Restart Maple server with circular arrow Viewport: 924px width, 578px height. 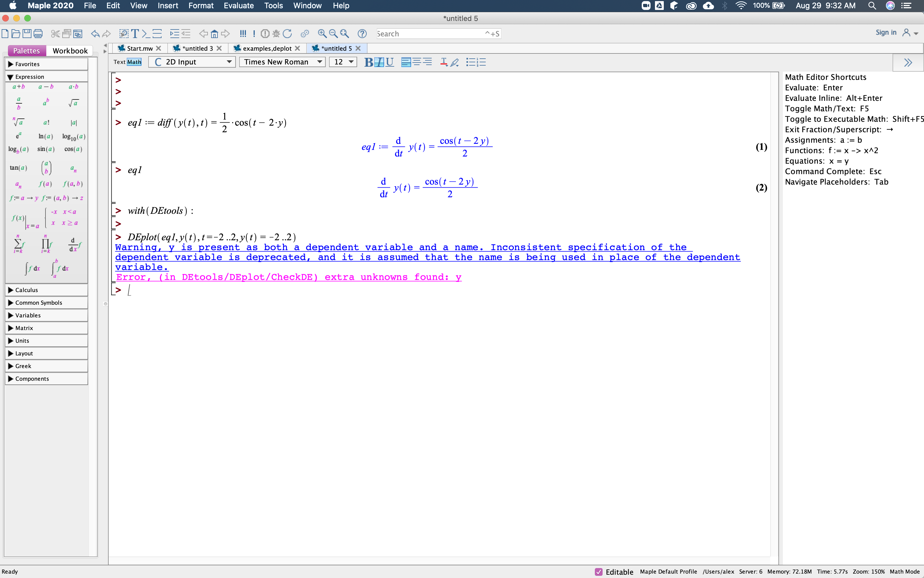[287, 34]
